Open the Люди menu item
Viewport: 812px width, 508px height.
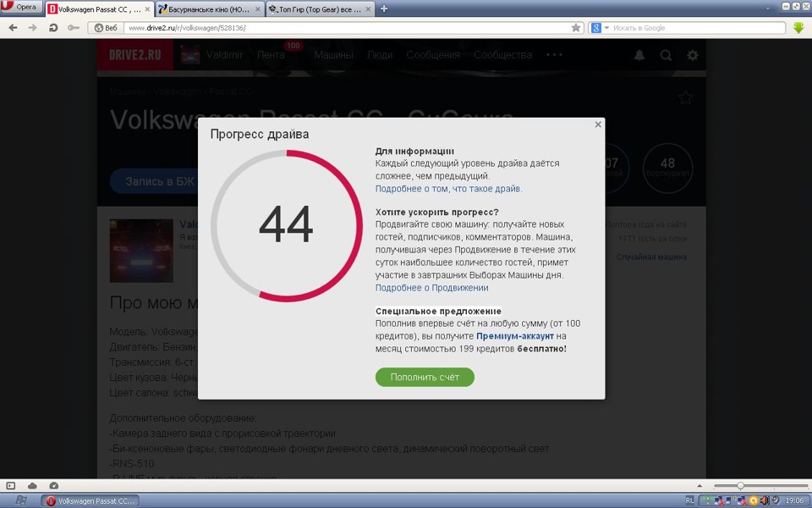pos(380,55)
